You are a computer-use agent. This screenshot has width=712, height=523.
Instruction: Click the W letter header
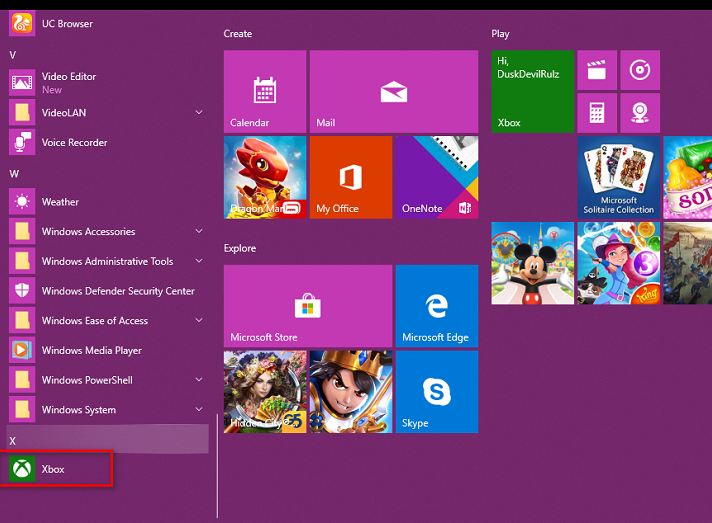click(14, 174)
